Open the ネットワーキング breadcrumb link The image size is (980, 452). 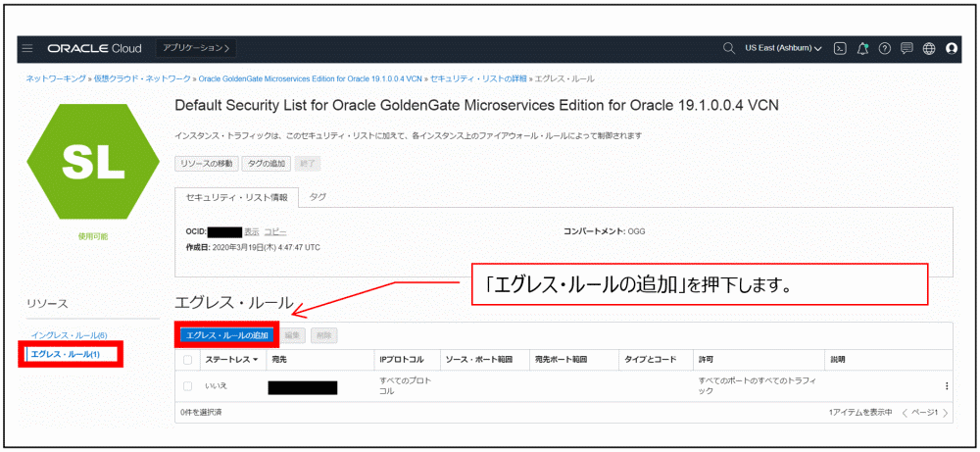[56, 78]
